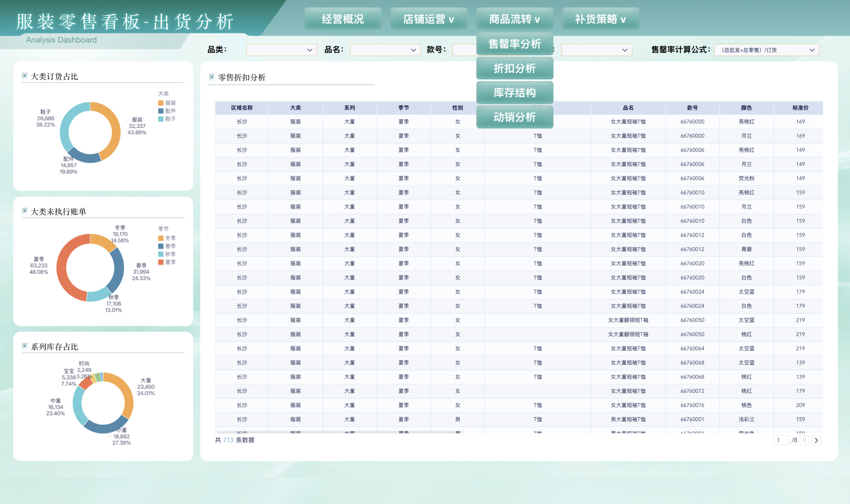Open the 售罄率计算公式 dropdown

[x=766, y=50]
